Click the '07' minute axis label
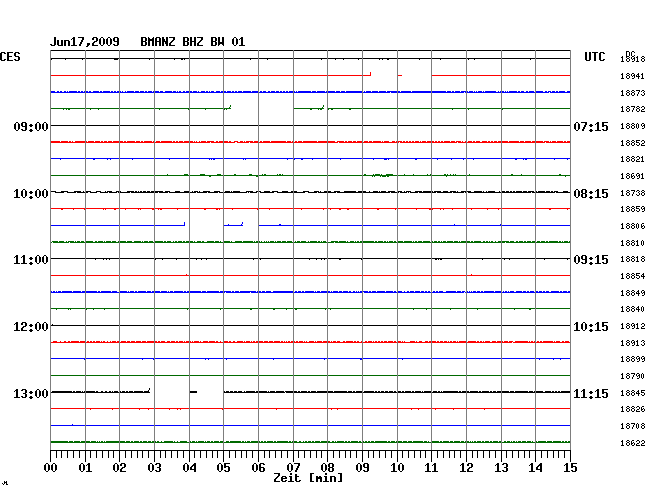650x494 pixels. click(x=293, y=468)
